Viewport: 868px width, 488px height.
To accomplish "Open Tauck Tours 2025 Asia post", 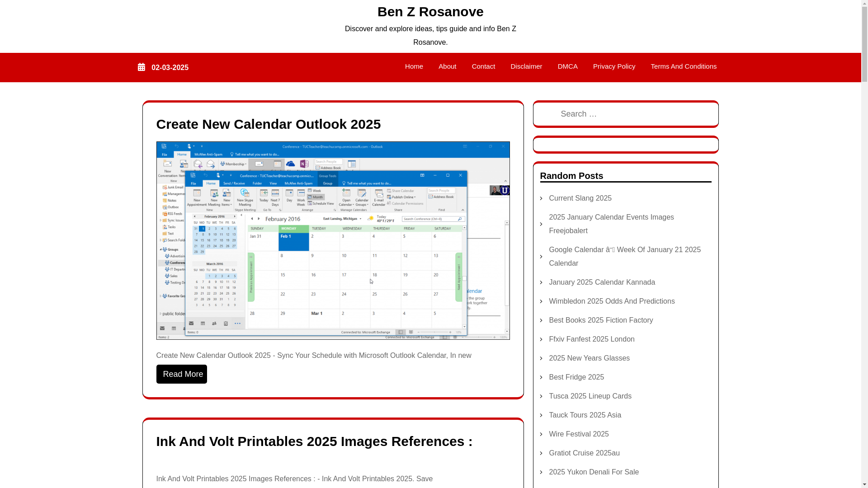I will click(x=585, y=415).
